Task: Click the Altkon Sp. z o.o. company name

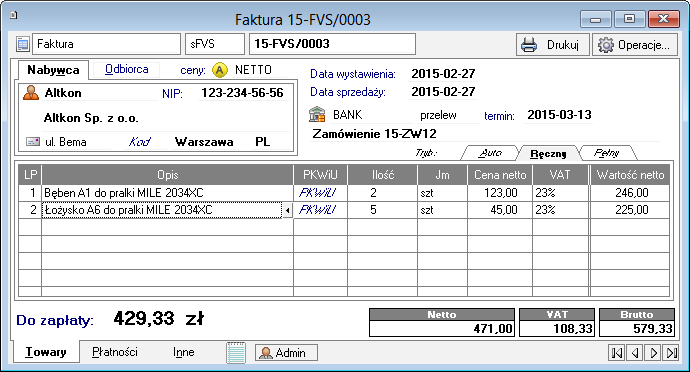Action: click(91, 118)
